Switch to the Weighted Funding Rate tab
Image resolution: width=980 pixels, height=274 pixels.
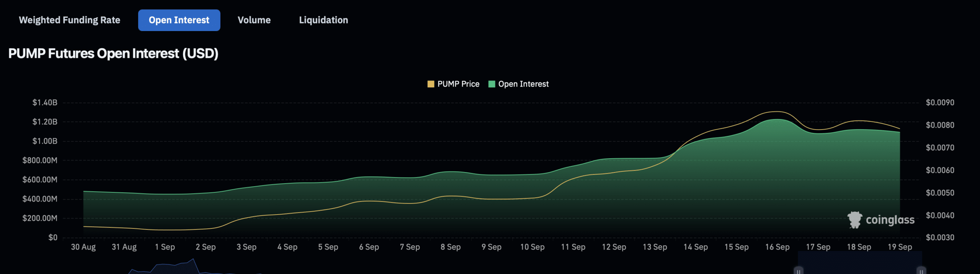point(69,20)
